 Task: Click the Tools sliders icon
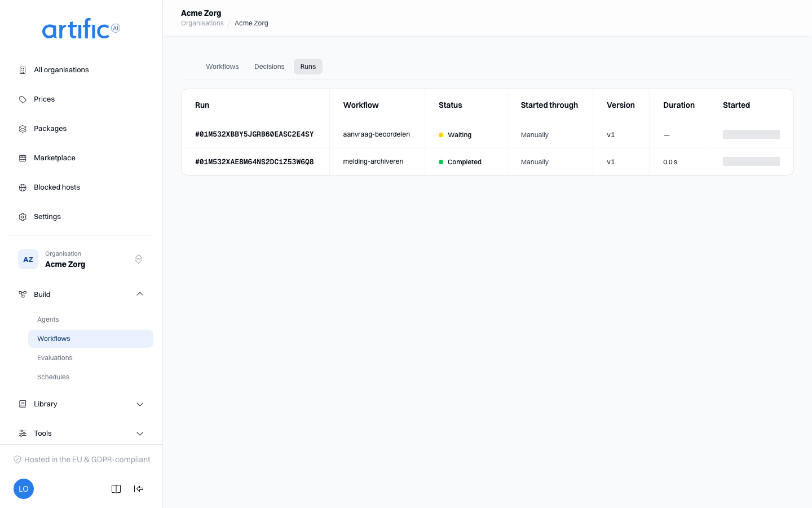[23, 433]
